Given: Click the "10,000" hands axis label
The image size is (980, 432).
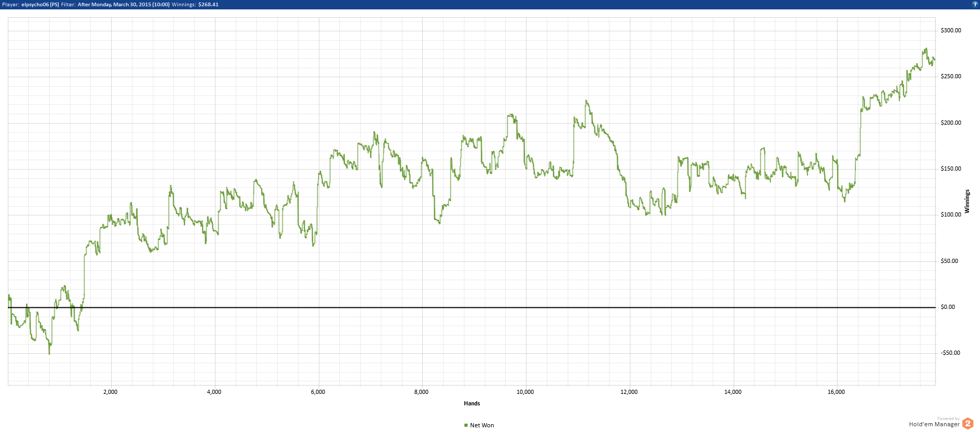Looking at the screenshot, I should (x=525, y=392).
